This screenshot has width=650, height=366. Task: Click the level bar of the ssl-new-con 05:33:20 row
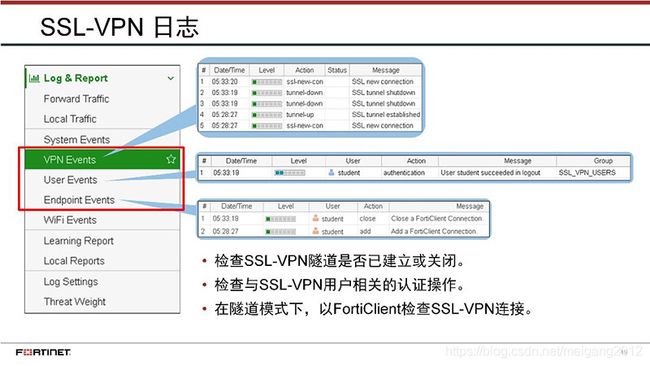point(267,82)
